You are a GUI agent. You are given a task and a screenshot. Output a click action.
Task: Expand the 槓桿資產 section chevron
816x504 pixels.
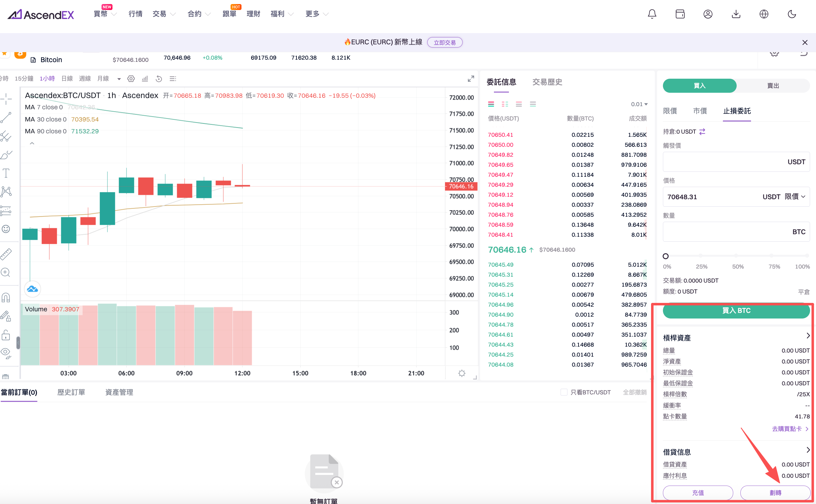[808, 336]
